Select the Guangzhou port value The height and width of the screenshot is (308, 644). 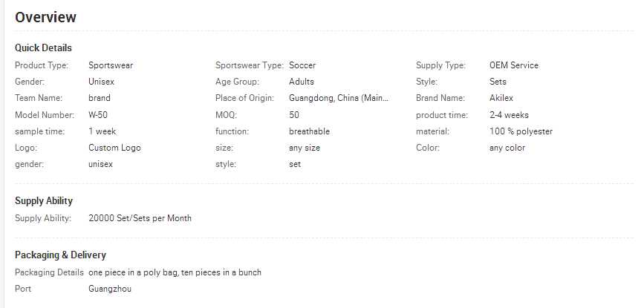[110, 288]
